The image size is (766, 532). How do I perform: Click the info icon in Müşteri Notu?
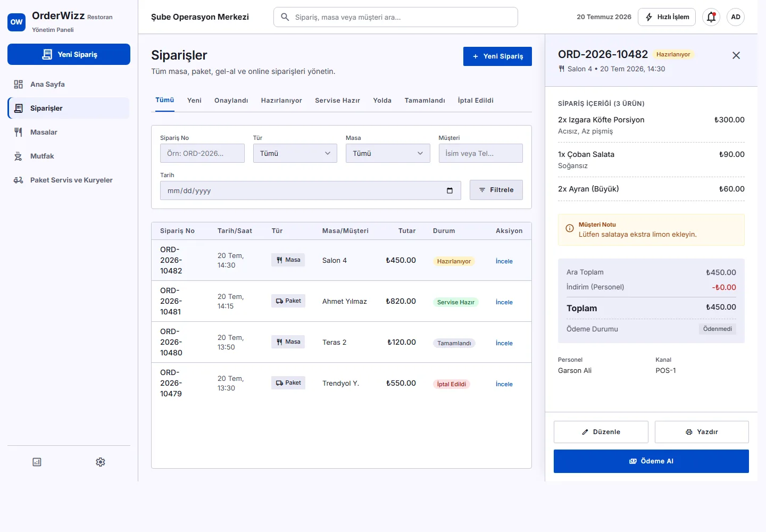point(569,228)
